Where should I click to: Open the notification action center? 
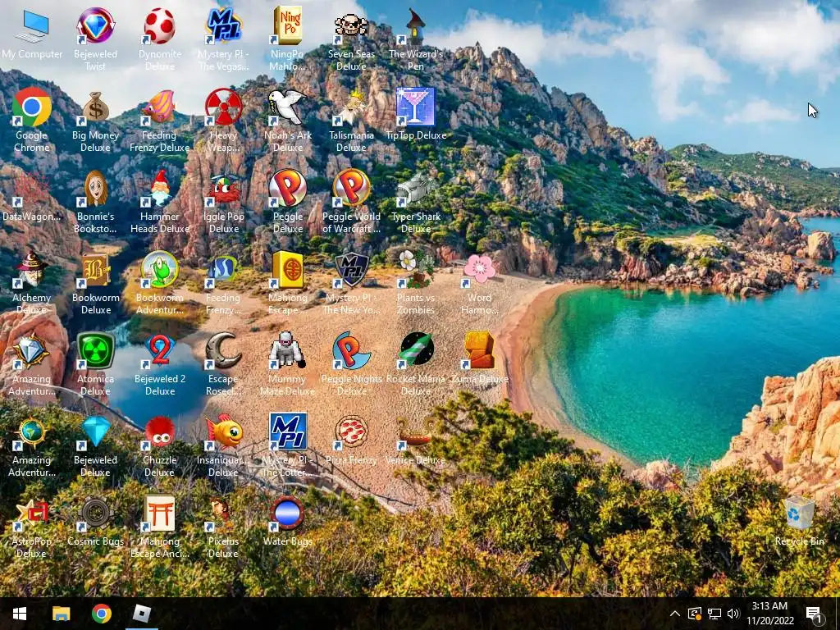(x=813, y=614)
